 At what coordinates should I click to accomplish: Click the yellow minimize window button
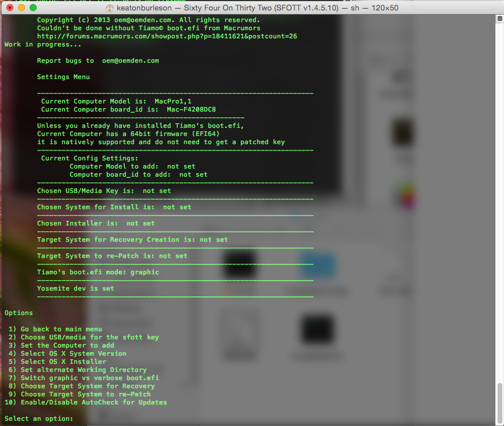coord(21,8)
